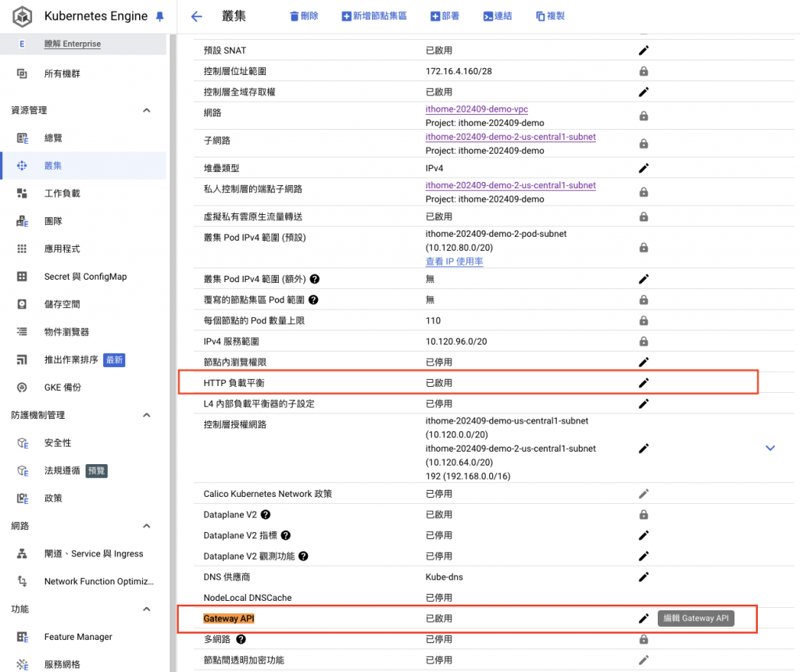The image size is (800, 672).
Task: Edit 預設 SNAT with the pencil icon
Action: tap(644, 51)
